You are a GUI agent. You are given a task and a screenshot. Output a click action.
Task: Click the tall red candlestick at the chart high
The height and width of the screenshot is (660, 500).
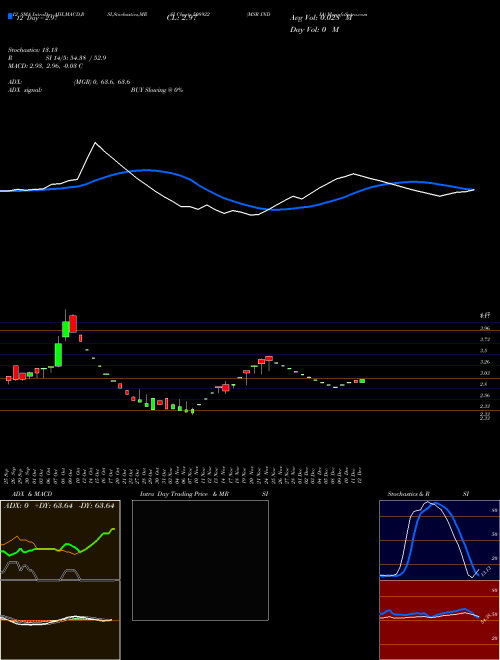coord(73,324)
